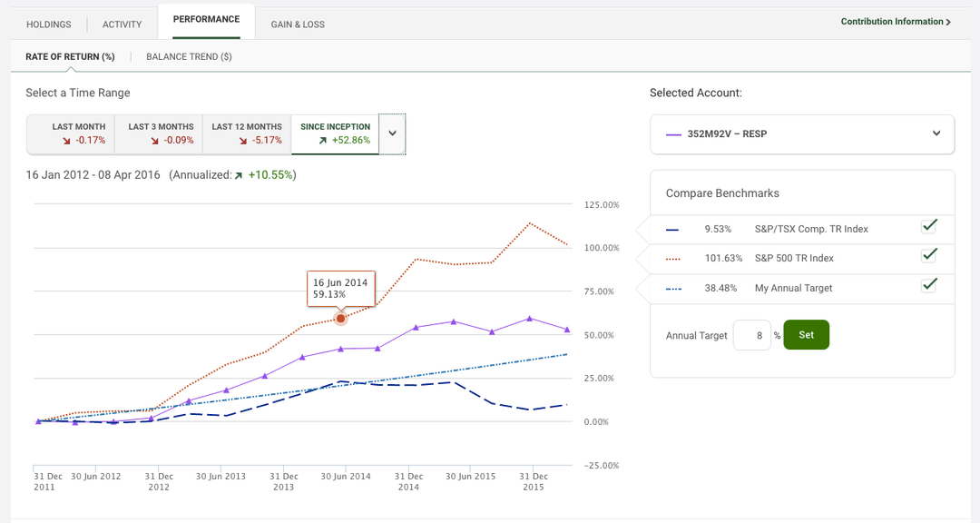Open the Balance Trend ($) view

tap(189, 56)
